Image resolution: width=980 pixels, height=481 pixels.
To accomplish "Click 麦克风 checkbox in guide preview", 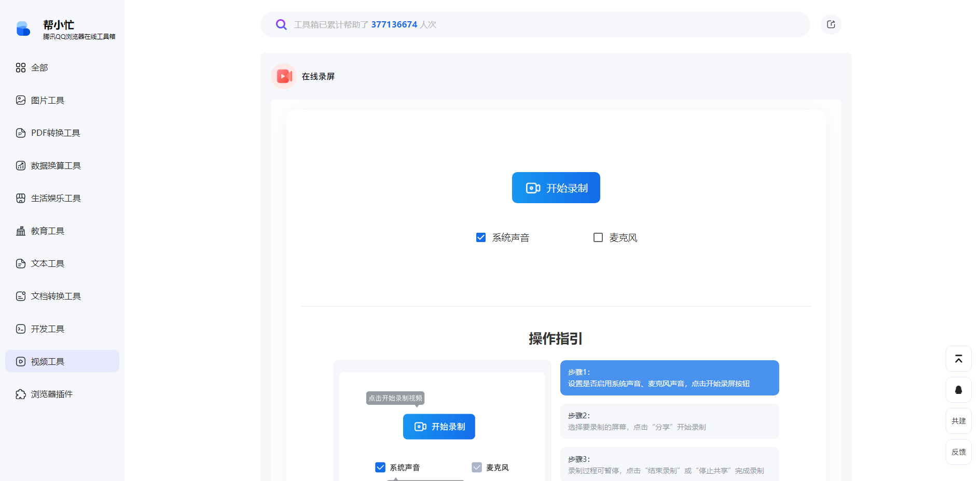I will [x=477, y=468].
